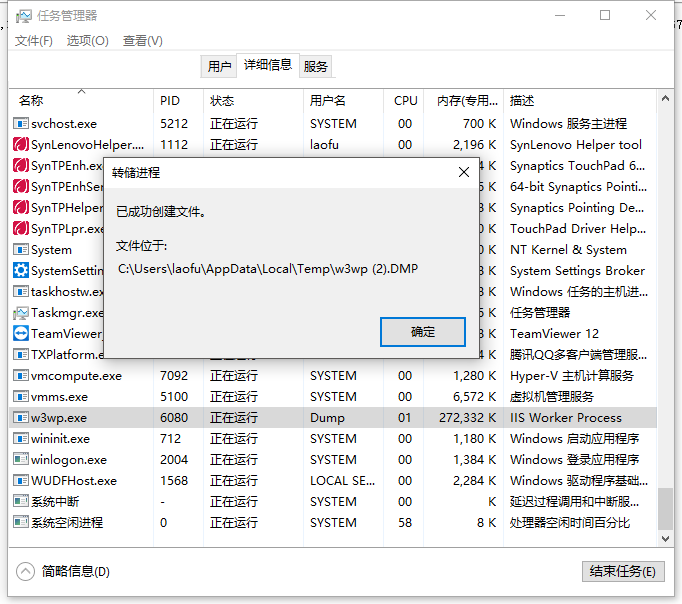This screenshot has width=682, height=604.
Task: Click the 已成功创建文件 message text
Action: coord(161,212)
